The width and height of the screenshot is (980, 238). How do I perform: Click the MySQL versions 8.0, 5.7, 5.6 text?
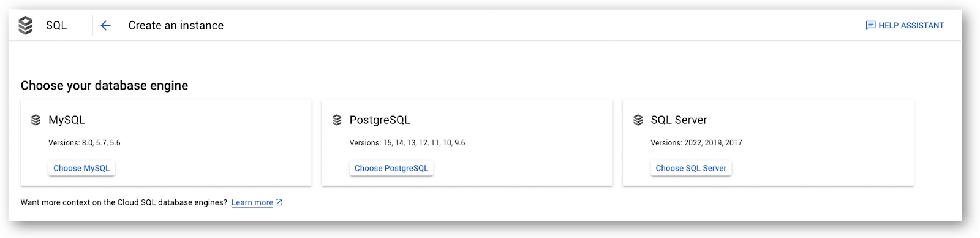[85, 143]
